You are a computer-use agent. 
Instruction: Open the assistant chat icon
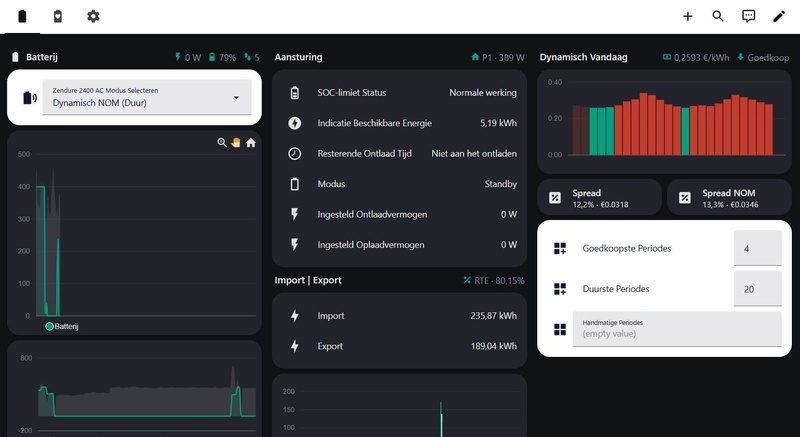tap(748, 16)
